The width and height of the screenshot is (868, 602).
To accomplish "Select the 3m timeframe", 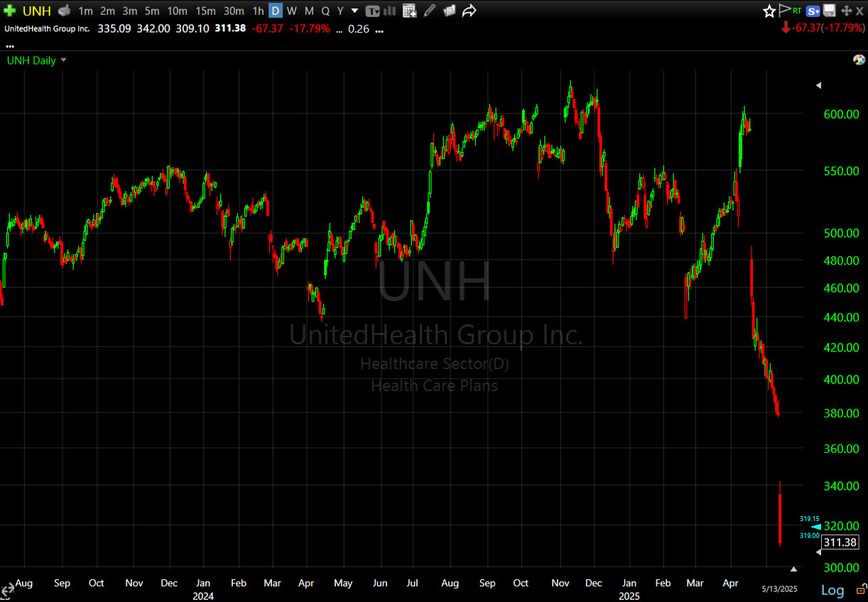I will 129,11.
